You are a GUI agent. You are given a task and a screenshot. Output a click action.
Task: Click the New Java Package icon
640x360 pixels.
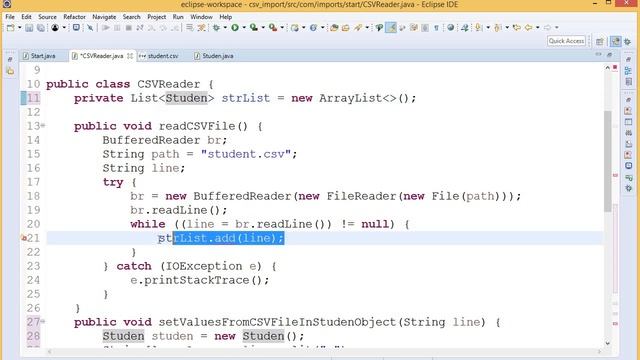pyautogui.click(x=294, y=28)
